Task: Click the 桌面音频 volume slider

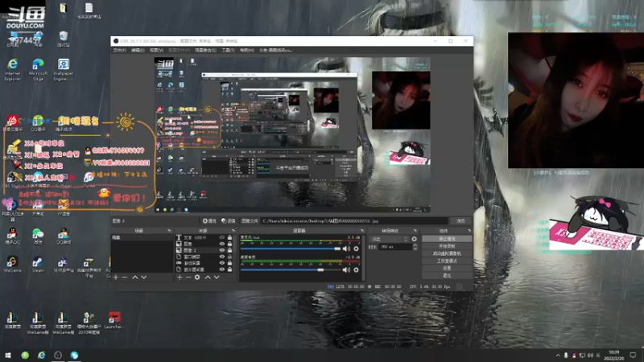Action: pos(291,269)
